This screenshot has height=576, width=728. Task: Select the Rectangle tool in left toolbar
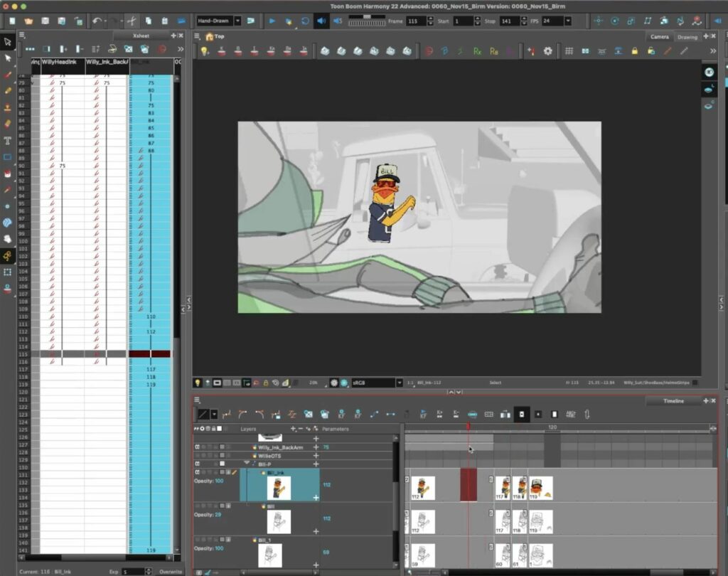point(7,157)
